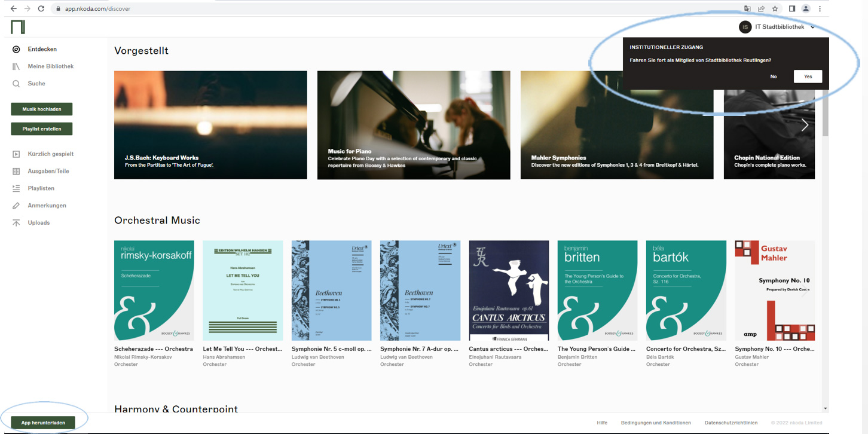This screenshot has height=434, width=868.
Task: Open the browser side panel icon
Action: click(x=791, y=9)
